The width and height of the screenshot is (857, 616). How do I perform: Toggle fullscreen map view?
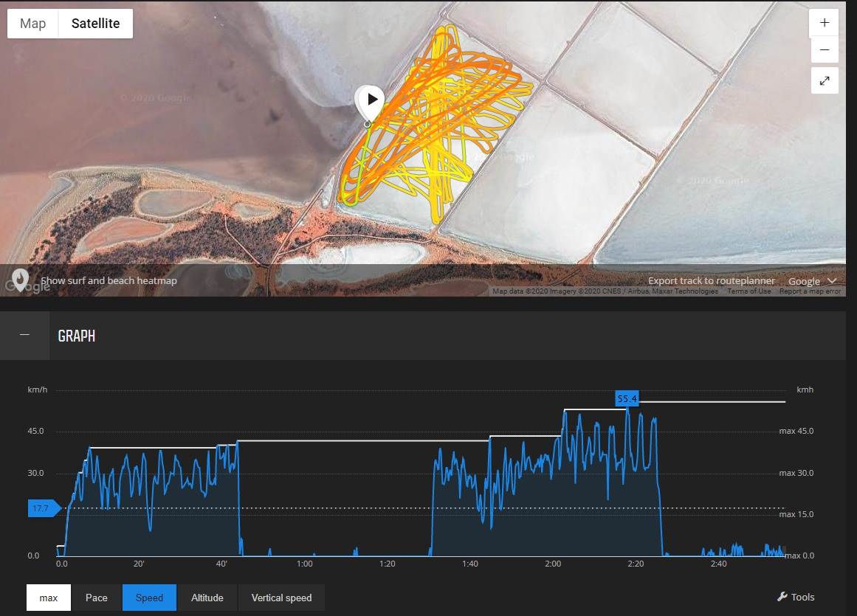tap(824, 80)
